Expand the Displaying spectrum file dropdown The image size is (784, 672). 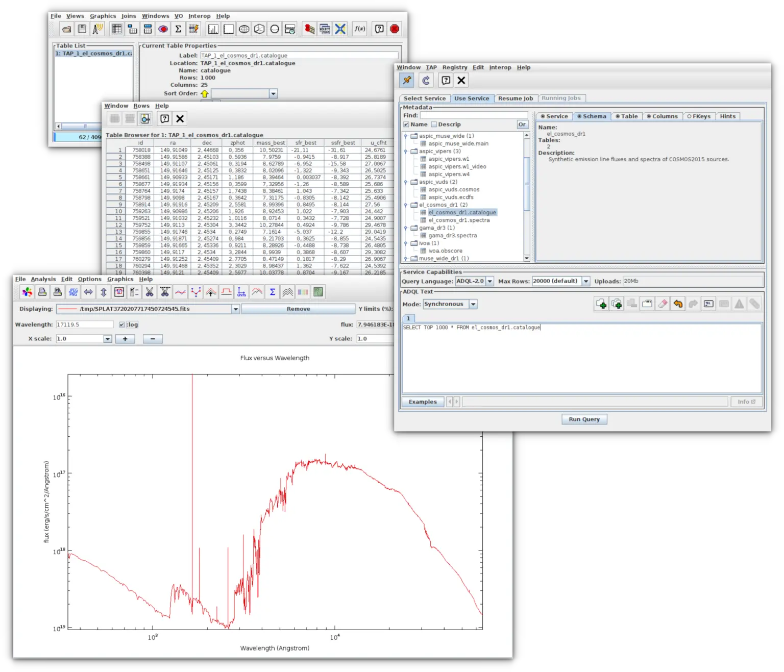(x=235, y=309)
